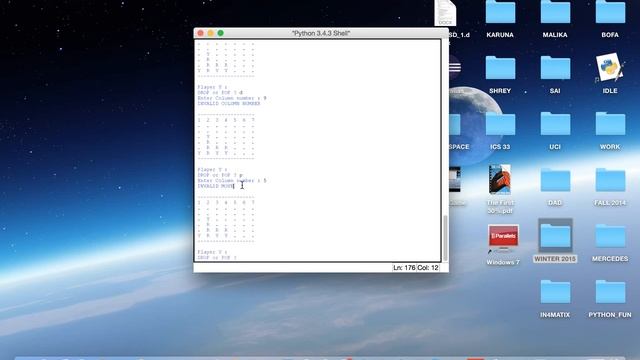
Task: Select the Parallels Windows 7 shortcut
Action: pyautogui.click(x=503, y=238)
